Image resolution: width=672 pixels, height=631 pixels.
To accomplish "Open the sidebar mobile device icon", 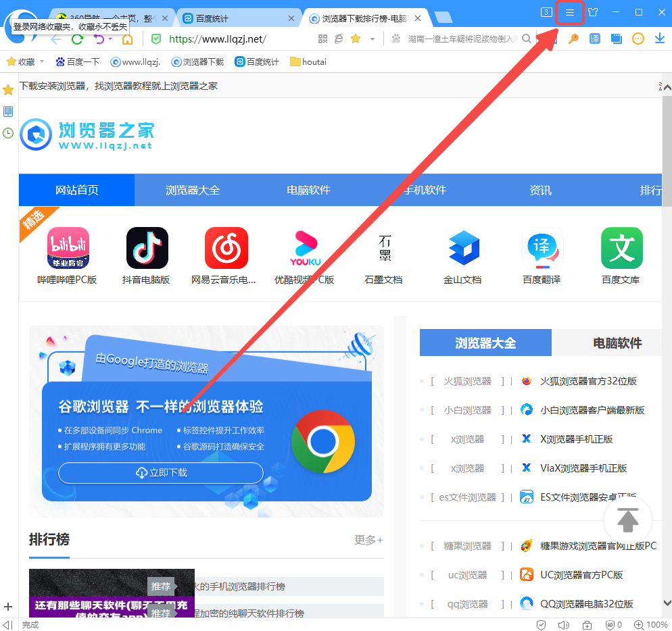I will [x=8, y=111].
